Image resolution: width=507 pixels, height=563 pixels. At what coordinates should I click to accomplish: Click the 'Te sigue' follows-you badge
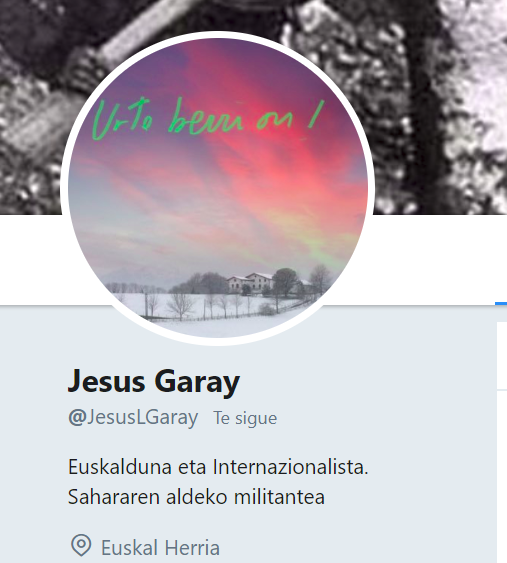[245, 418]
